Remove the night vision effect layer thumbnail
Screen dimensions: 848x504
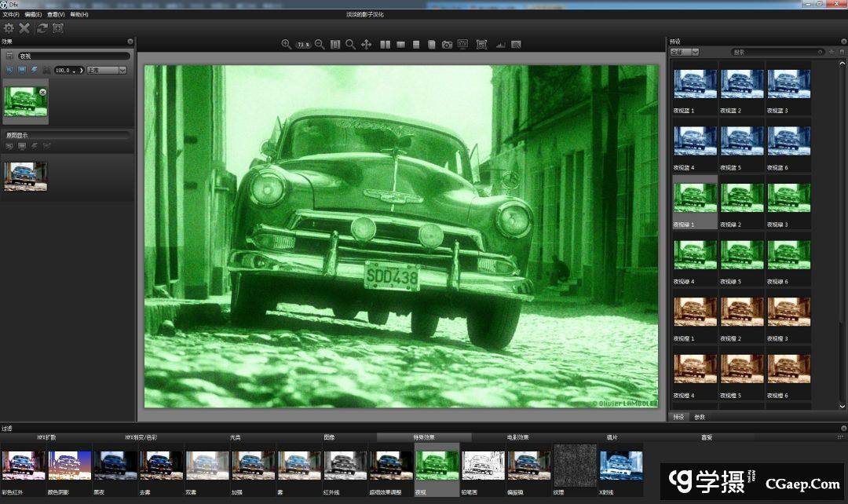[x=42, y=92]
